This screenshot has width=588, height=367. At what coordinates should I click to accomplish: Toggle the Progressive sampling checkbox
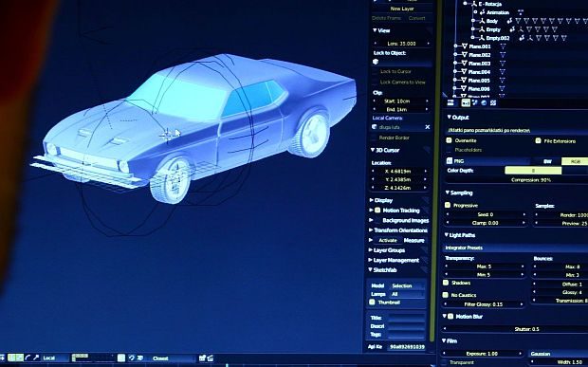point(448,205)
